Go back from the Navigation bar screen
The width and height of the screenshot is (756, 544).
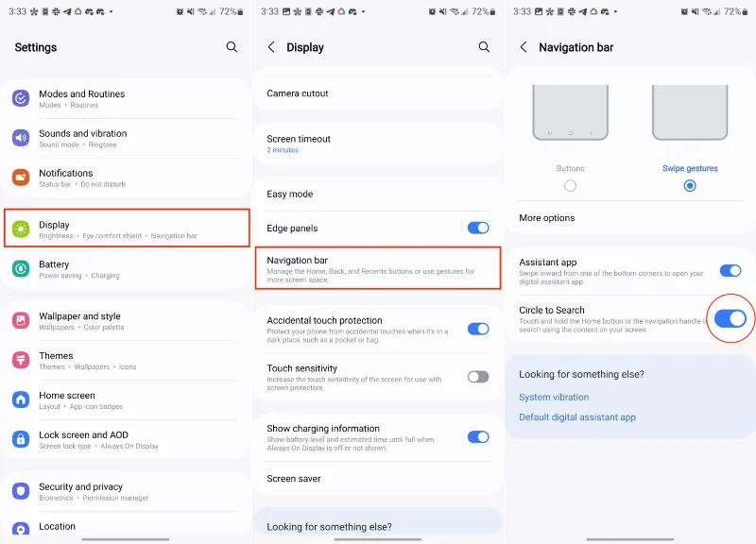524,46
